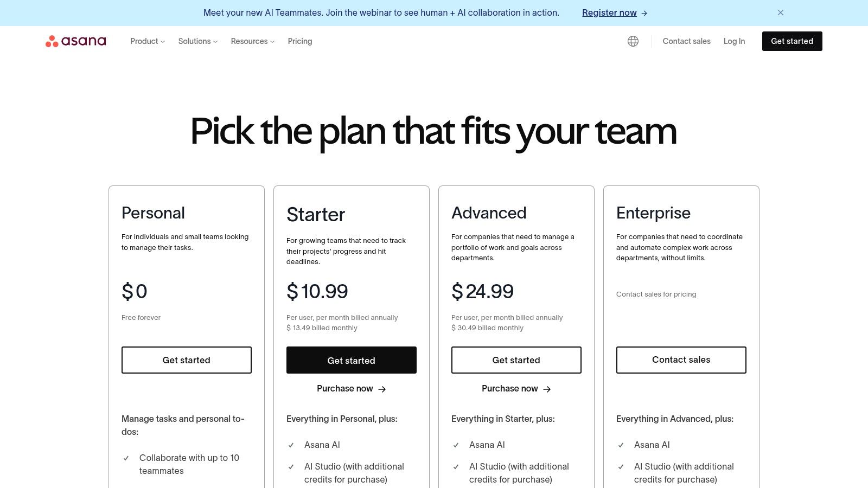
Task: Open the Pricing page
Action: 300,41
